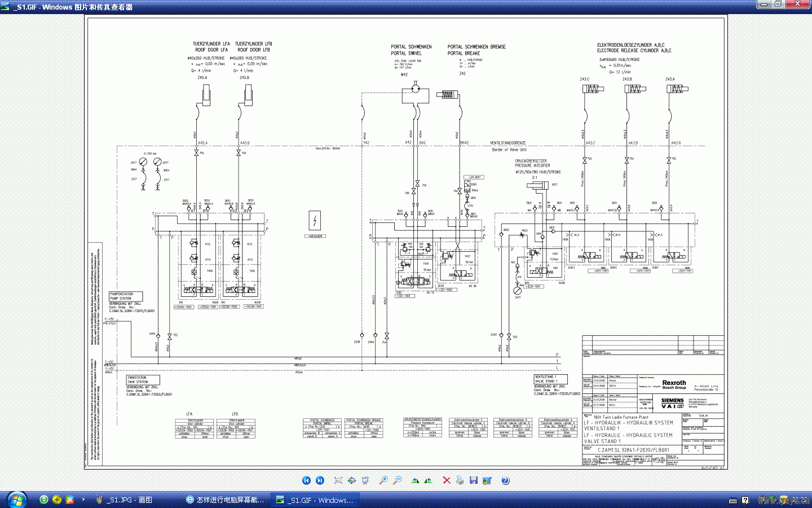Click the VENTILSTANDSGRENZE border label

click(507, 143)
